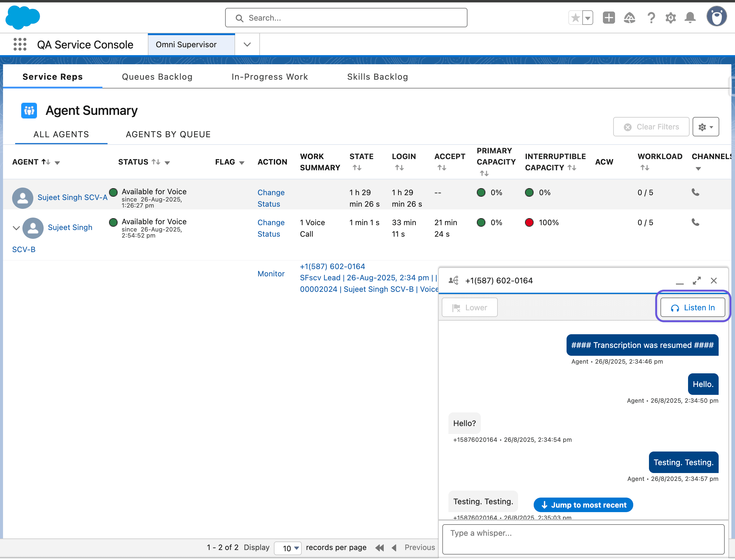Click the favorites star icon
Viewport: 735px width, 560px height.
tap(575, 17)
